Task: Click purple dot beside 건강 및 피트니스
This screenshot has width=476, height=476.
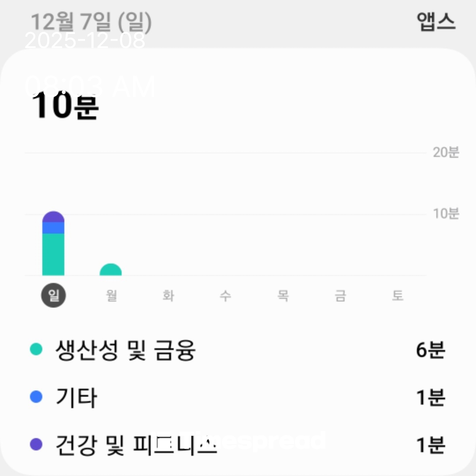Action: click(x=36, y=444)
